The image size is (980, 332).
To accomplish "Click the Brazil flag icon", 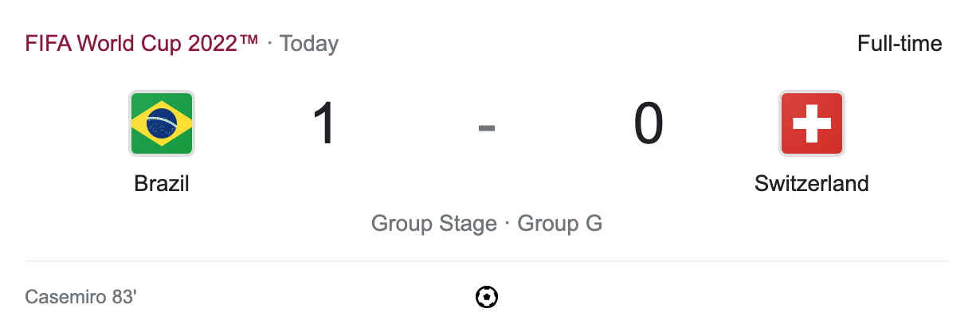I will point(162,123).
